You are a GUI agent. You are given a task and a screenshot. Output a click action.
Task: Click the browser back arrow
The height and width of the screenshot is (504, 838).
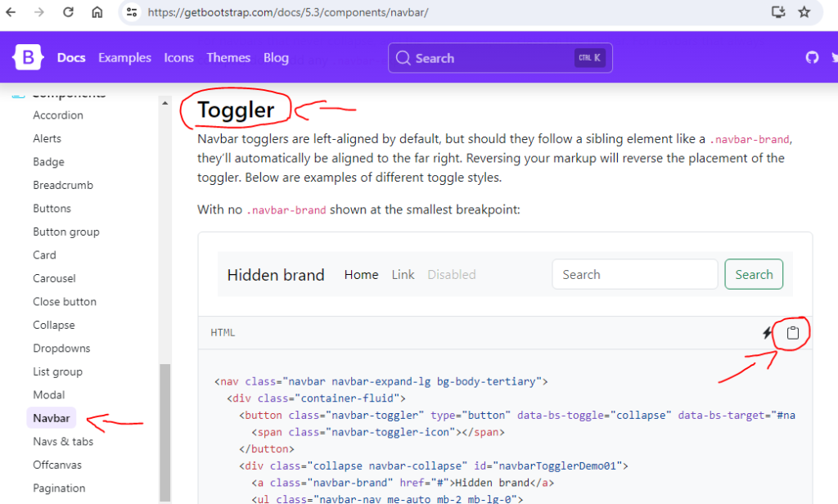click(11, 12)
